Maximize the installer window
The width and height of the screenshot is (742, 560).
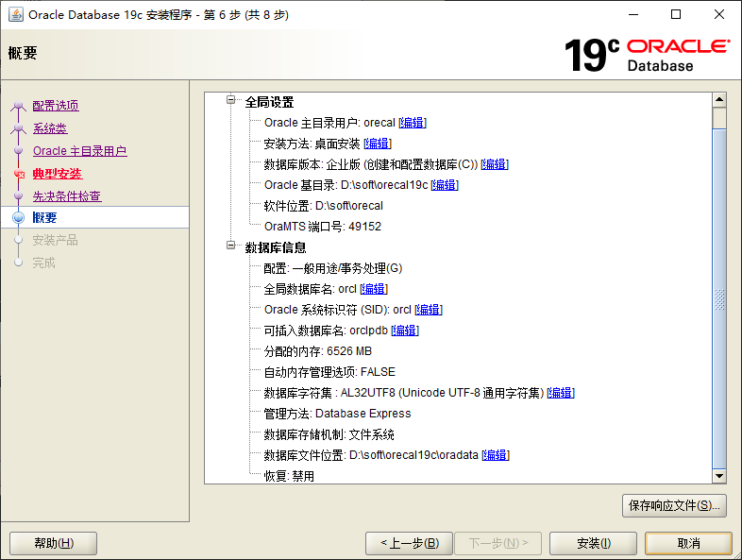click(676, 15)
